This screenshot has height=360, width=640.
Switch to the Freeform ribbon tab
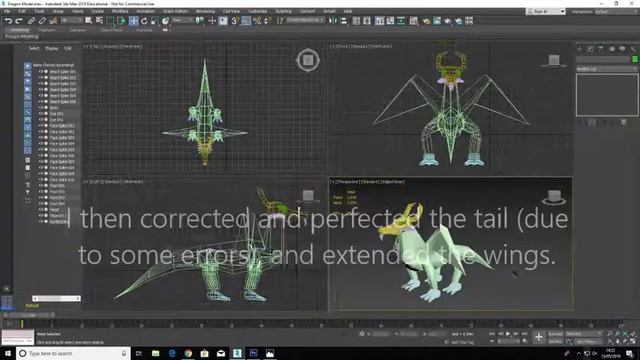47,30
